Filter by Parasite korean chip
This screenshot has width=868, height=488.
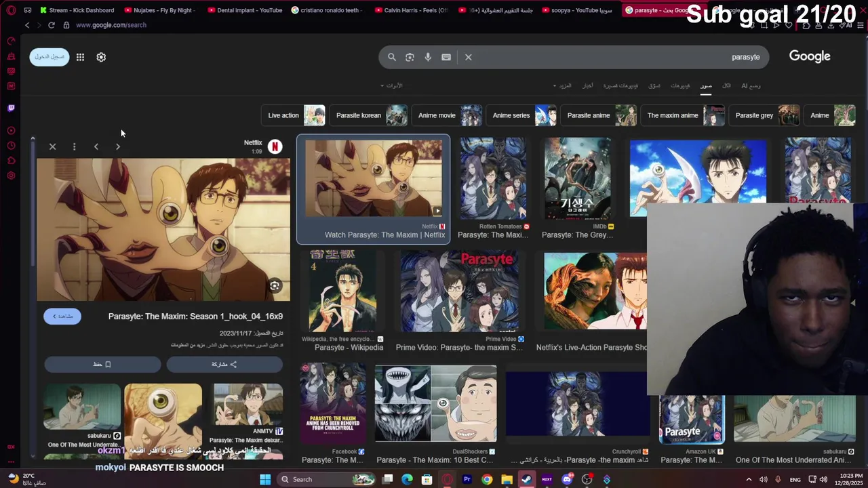click(368, 115)
